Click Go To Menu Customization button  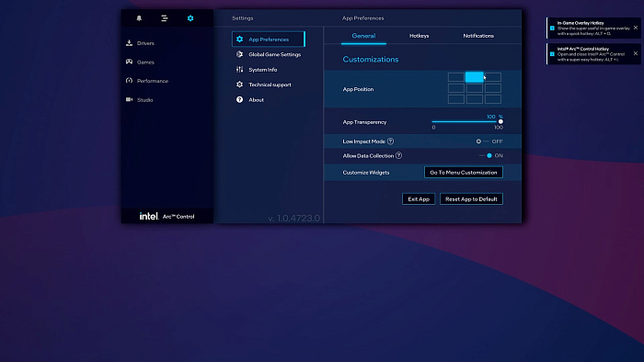click(464, 172)
